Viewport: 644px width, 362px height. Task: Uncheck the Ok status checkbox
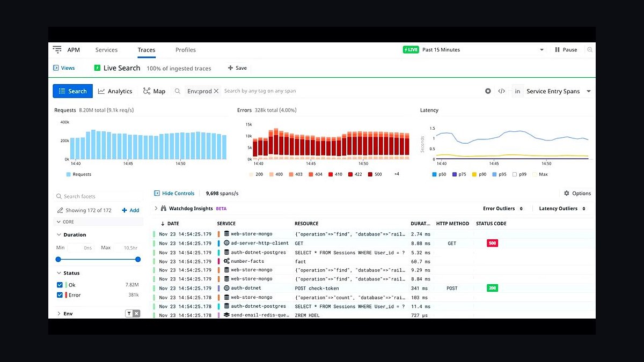click(60, 285)
